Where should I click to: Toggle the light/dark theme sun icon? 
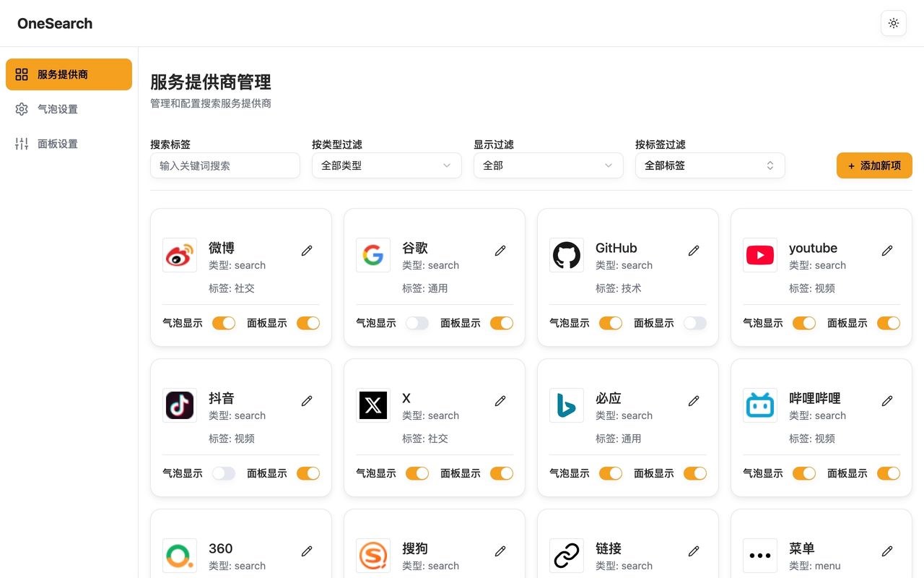pyautogui.click(x=894, y=23)
